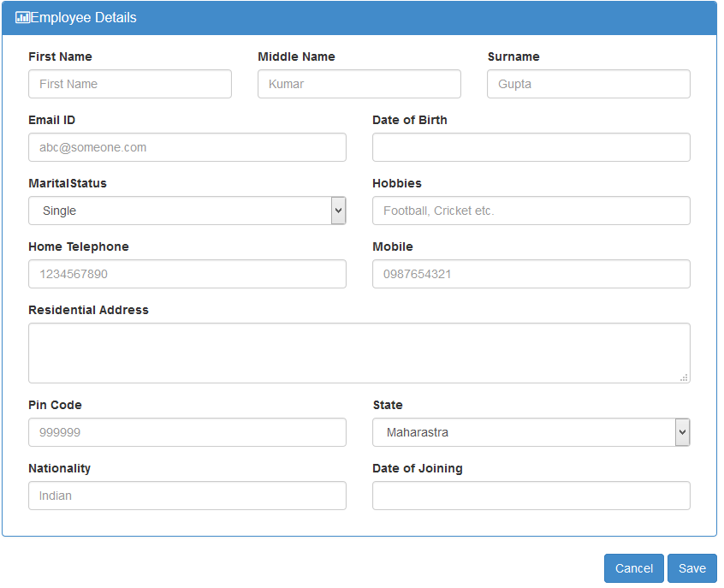The height and width of the screenshot is (588, 724).
Task: Focus the Home Telephone field
Action: pyautogui.click(x=187, y=274)
